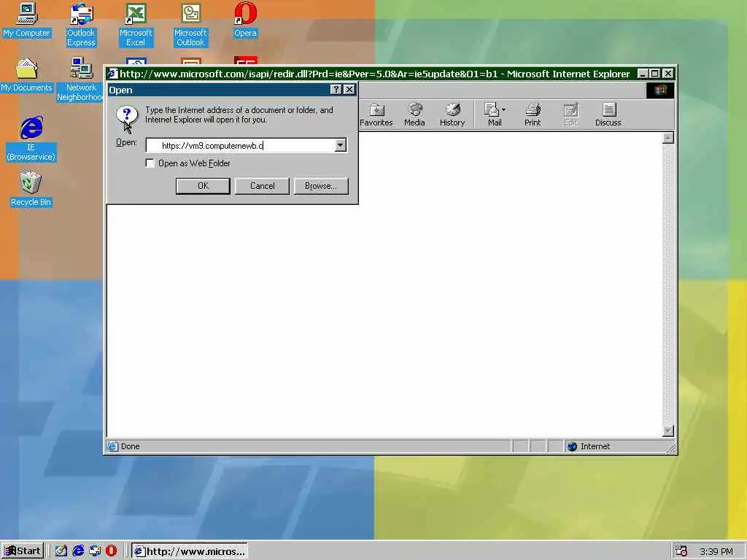Click the help question mark in Open dialog
Screen dimensions: 747x560
(336, 90)
